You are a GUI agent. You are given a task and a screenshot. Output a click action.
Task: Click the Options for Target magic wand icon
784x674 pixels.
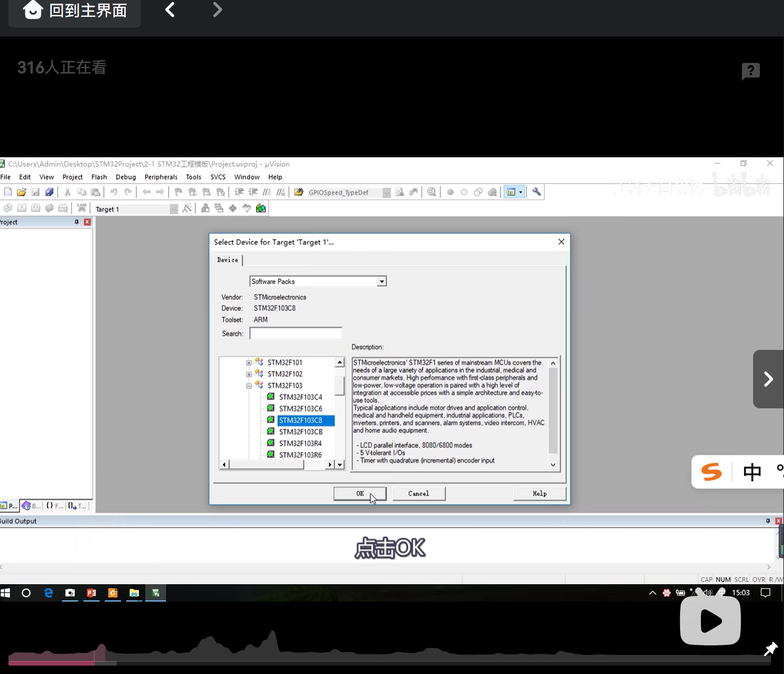(188, 208)
